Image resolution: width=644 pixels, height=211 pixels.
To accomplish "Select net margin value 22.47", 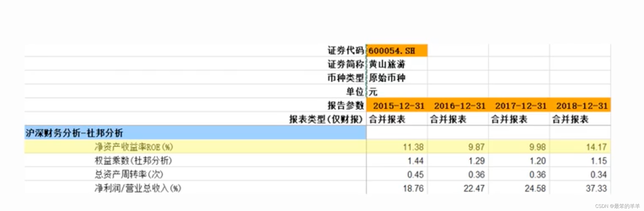I will tap(474, 188).
